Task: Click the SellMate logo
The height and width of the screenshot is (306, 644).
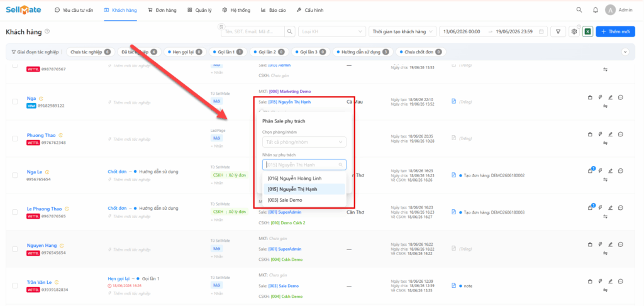Action: 23,10
